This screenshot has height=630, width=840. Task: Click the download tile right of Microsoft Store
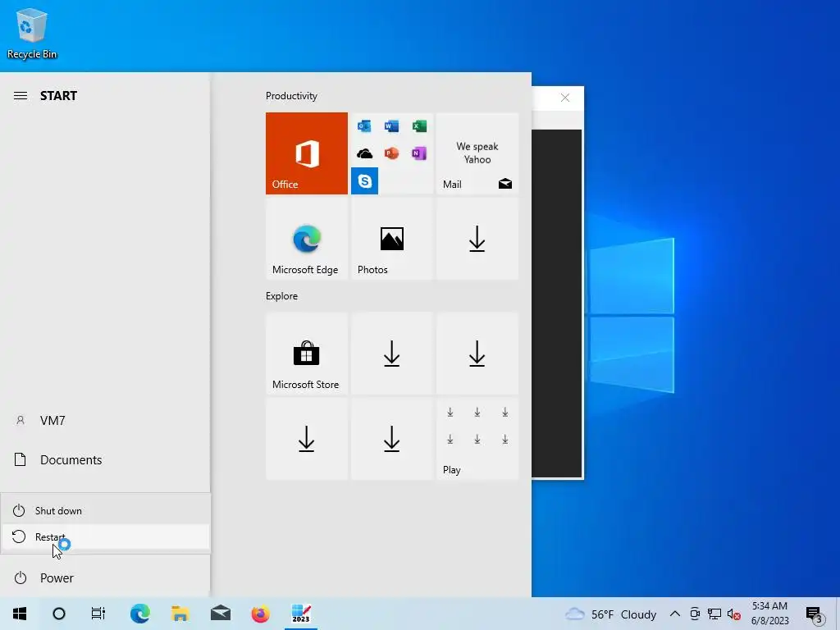391,354
